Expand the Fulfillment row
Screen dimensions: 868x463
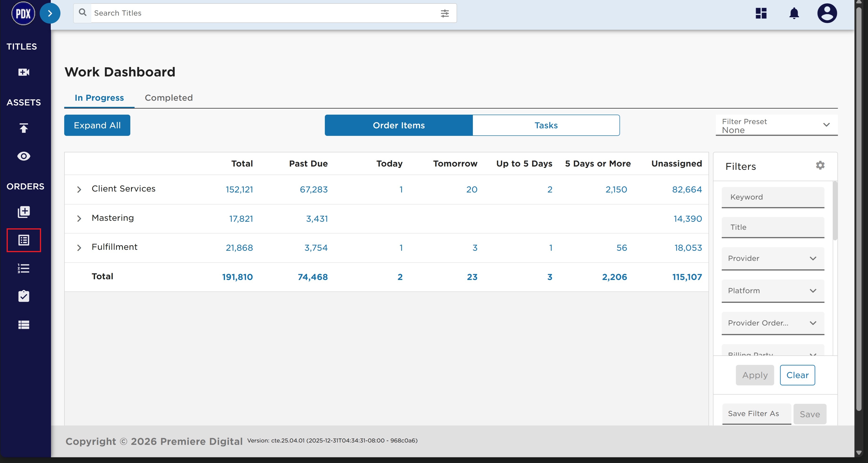point(79,248)
